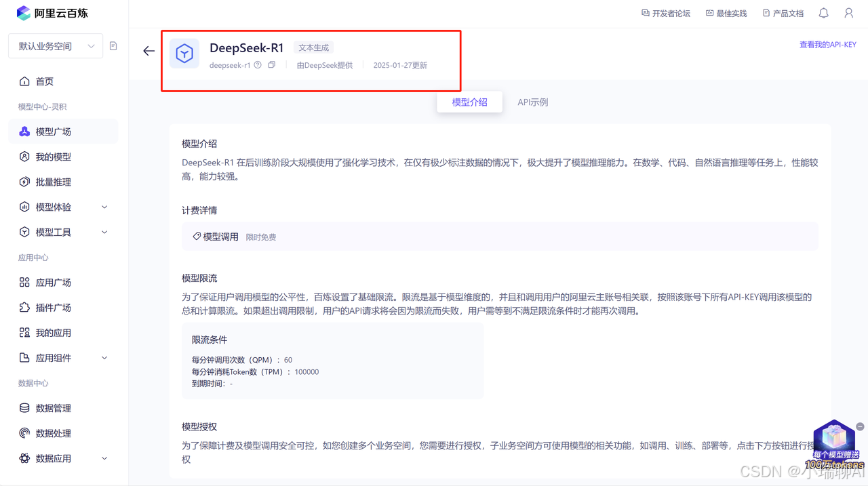Copy the deepseek-r1 model name
This screenshot has width=868, height=486.
click(271, 65)
